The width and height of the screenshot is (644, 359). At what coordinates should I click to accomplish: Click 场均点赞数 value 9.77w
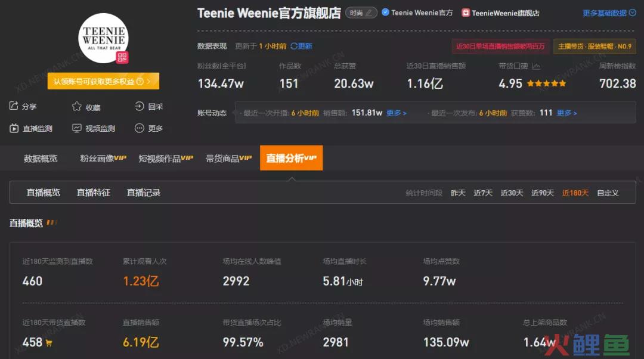point(439,281)
